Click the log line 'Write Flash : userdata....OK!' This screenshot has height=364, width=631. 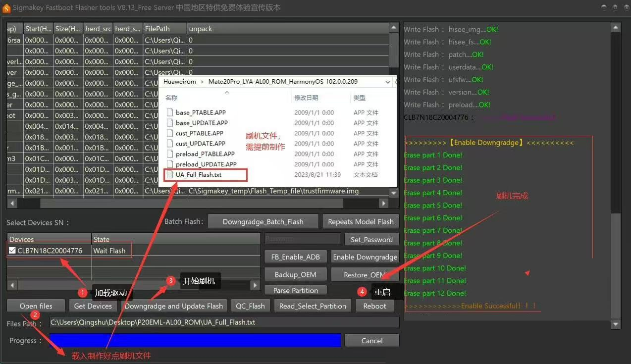[448, 67]
